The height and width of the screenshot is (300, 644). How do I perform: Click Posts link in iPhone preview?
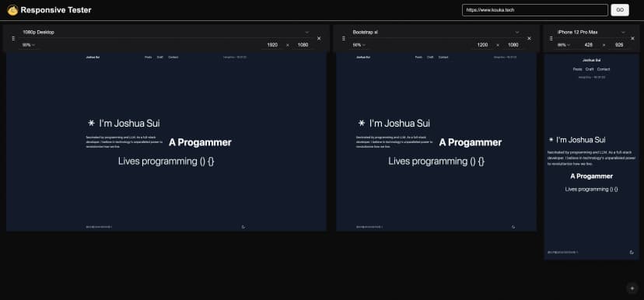[577, 69]
